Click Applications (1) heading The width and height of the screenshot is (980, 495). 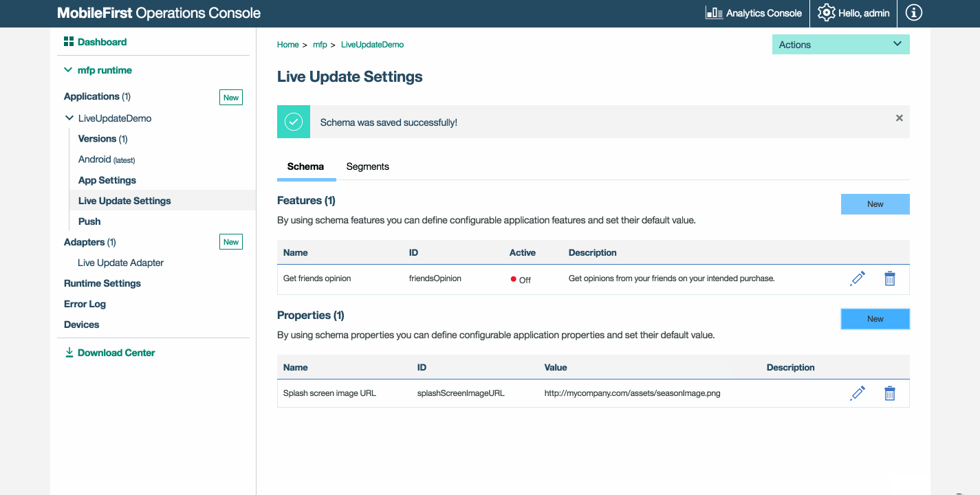(x=97, y=96)
